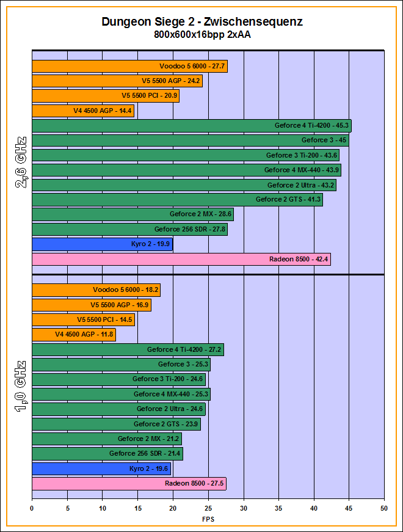403x532 pixels.
Task: Click the FPS axis label
Action: (208, 519)
